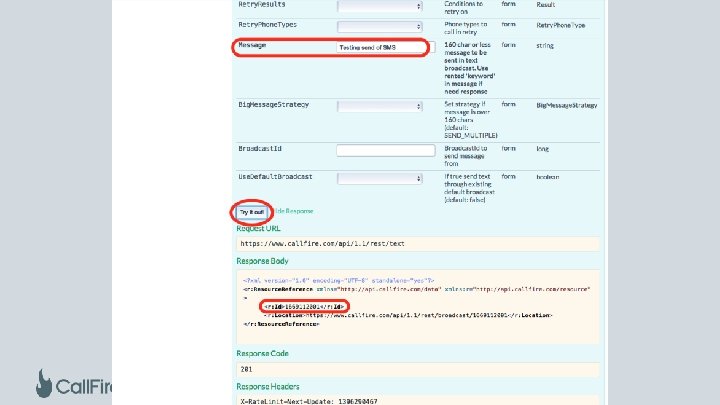Click the Request URL text box
This screenshot has width=720, height=405.
(417, 244)
